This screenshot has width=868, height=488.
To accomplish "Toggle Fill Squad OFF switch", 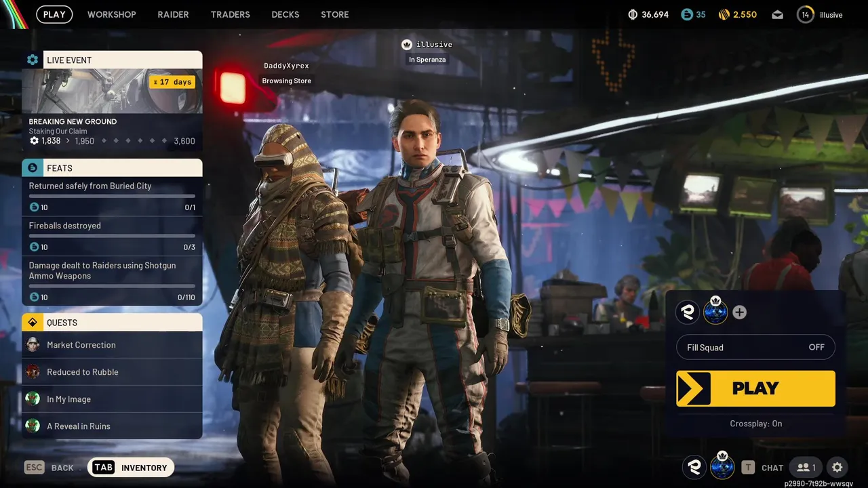I will click(x=755, y=348).
